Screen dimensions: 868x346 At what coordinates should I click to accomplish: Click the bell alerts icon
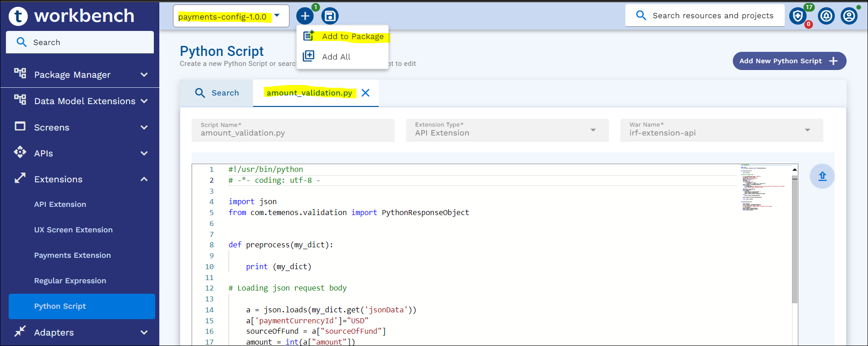[x=826, y=16]
